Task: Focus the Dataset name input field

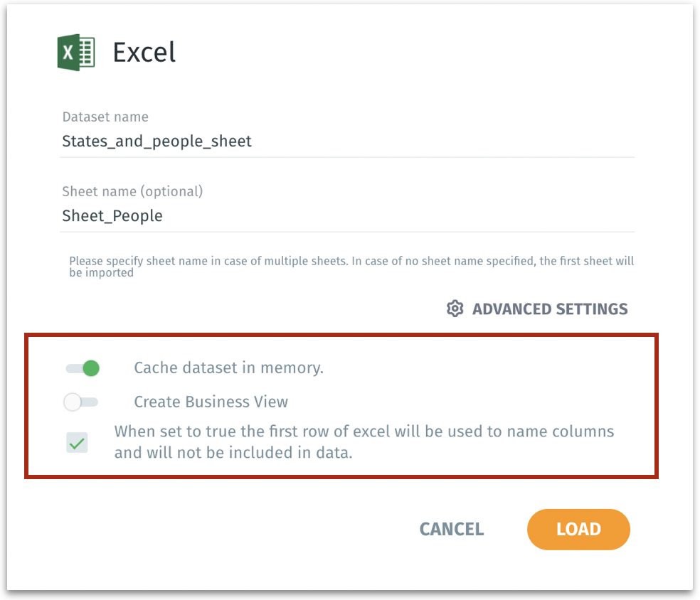Action: (x=347, y=141)
